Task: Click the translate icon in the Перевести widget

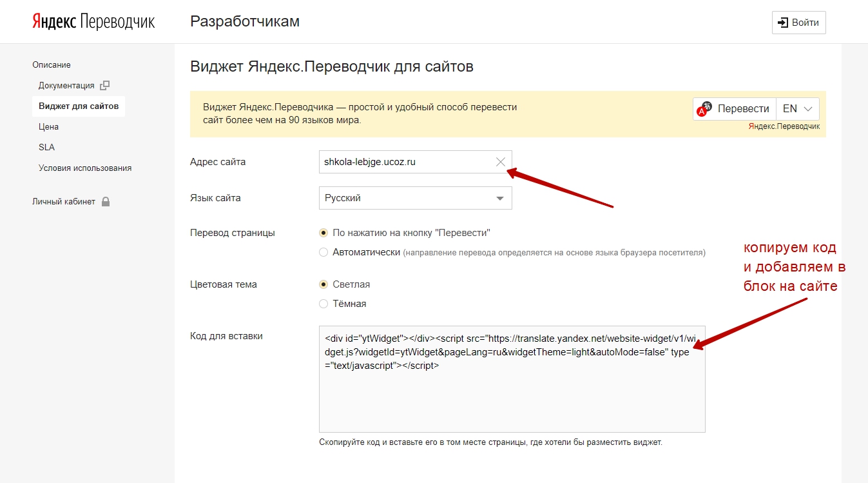Action: point(705,108)
